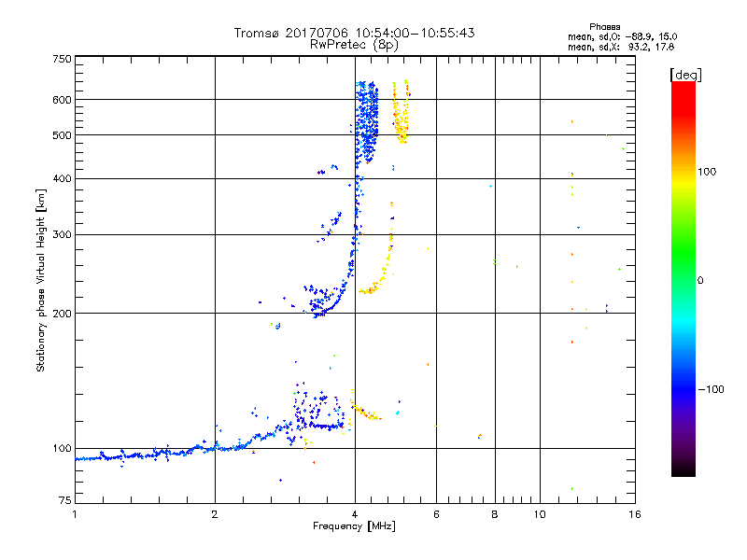Click the x-axis label '6'
The image size is (747, 560).
click(436, 514)
